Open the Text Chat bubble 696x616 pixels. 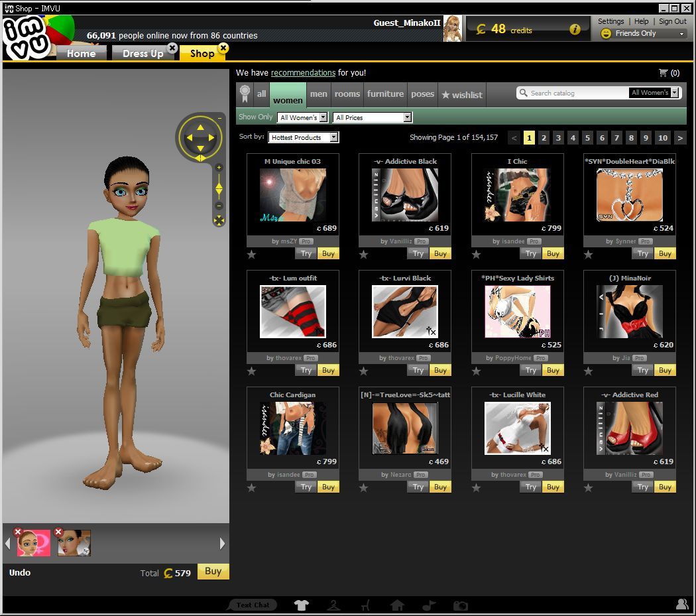[252, 605]
